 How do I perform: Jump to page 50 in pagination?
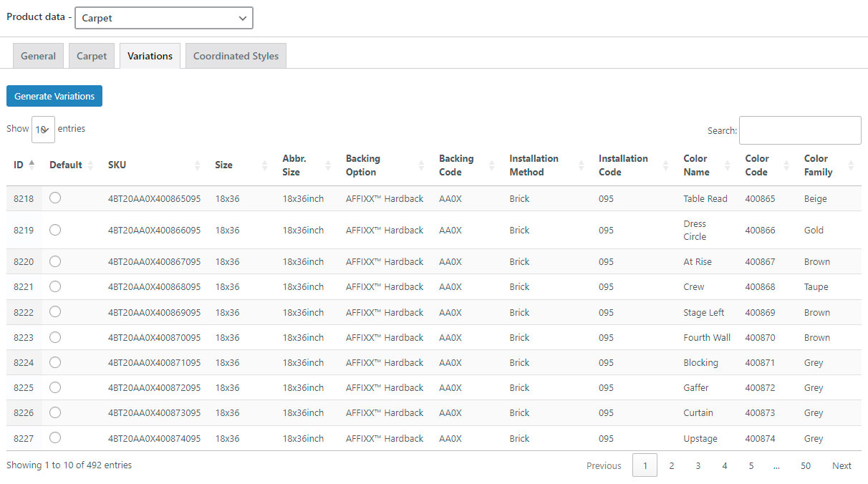tap(806, 465)
